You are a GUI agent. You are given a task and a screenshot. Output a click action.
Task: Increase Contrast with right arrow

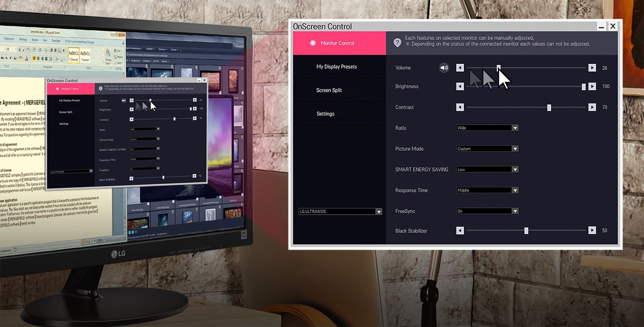click(592, 107)
